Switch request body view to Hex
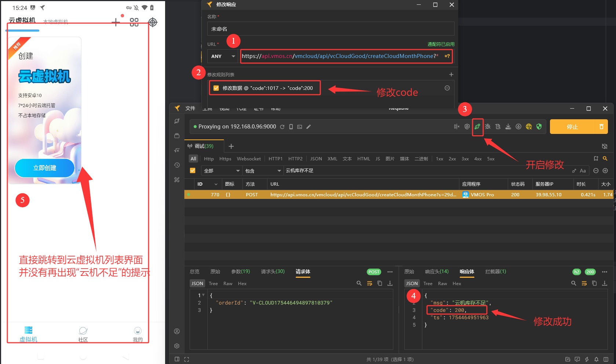 (242, 284)
